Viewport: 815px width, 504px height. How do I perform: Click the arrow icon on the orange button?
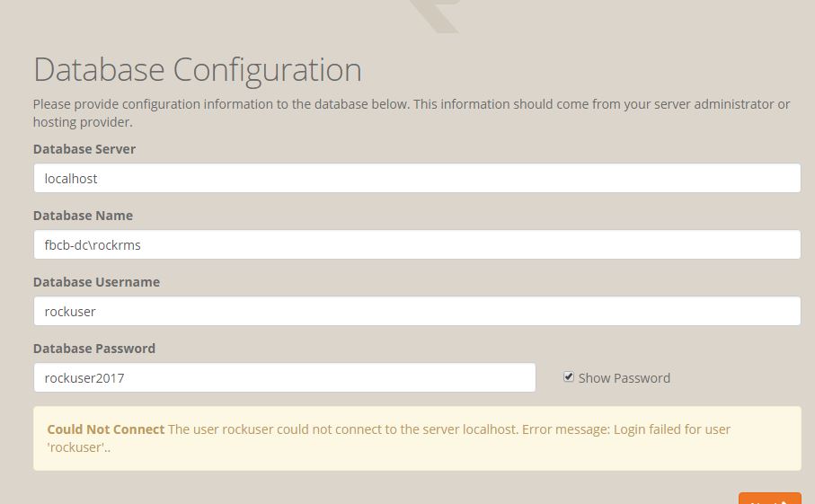(x=783, y=500)
